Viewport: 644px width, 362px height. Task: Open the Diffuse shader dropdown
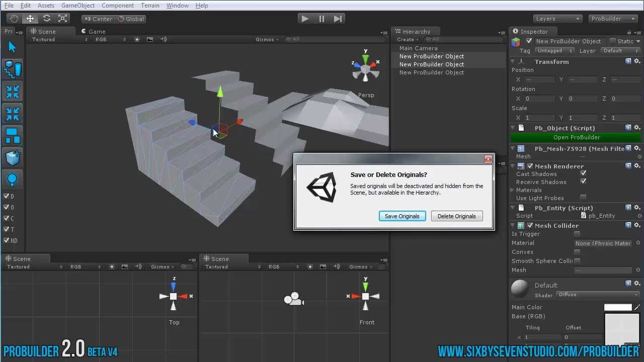(598, 295)
